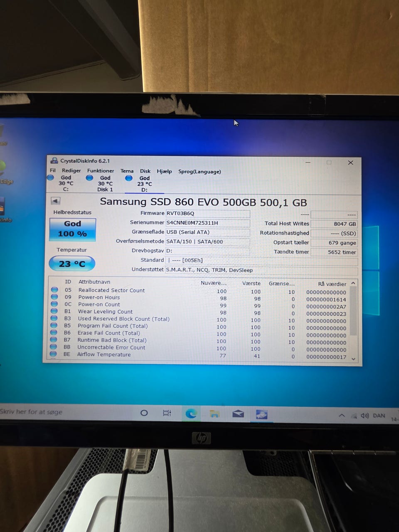
Task: Open the Tema menu
Action: coord(127,171)
